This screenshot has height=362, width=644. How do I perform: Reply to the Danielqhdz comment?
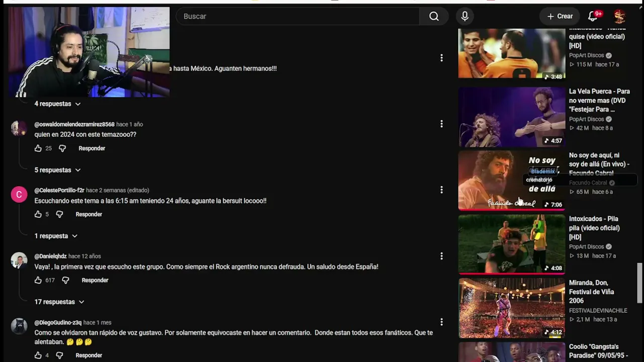pos(95,280)
